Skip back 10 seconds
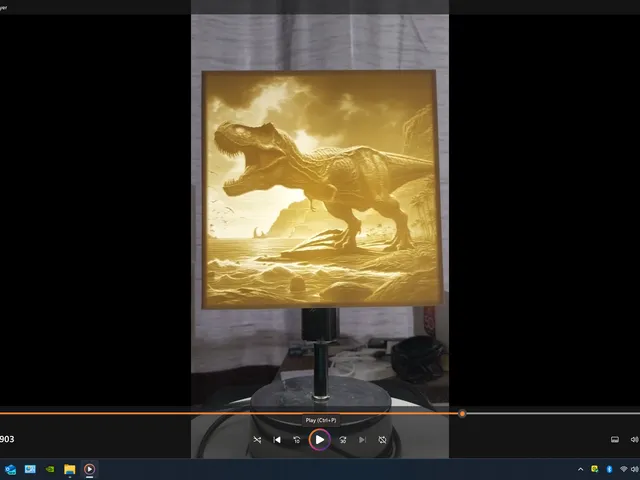Image resolution: width=640 pixels, height=480 pixels. point(297,440)
